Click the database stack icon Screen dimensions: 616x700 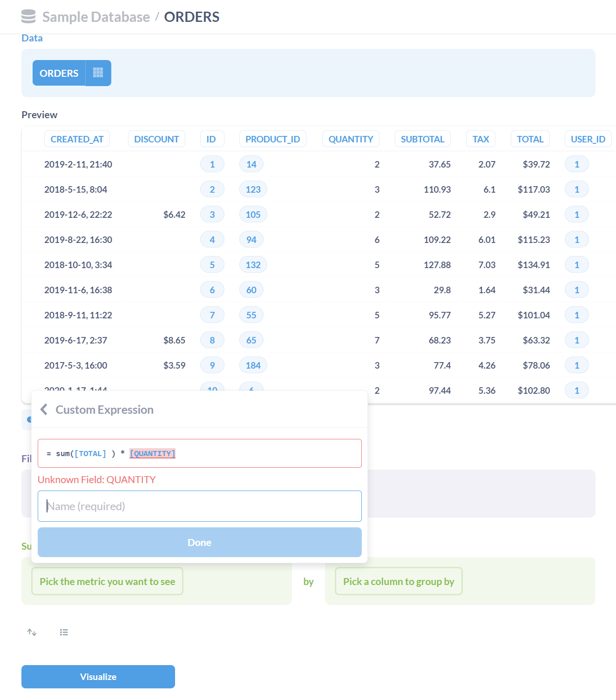point(28,17)
